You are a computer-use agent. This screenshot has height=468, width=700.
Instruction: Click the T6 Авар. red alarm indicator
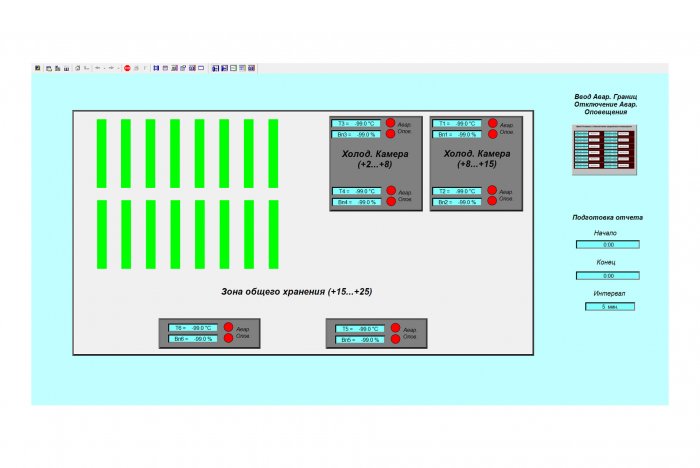[x=228, y=327]
